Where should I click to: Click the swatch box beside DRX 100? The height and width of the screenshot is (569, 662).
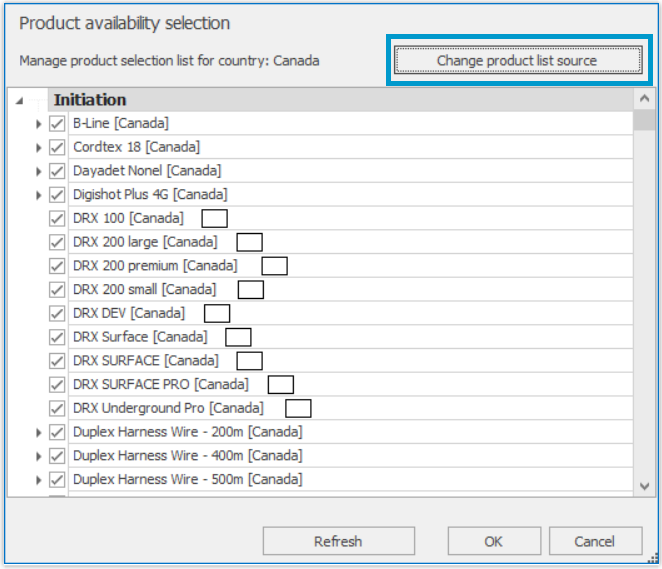[214, 219]
